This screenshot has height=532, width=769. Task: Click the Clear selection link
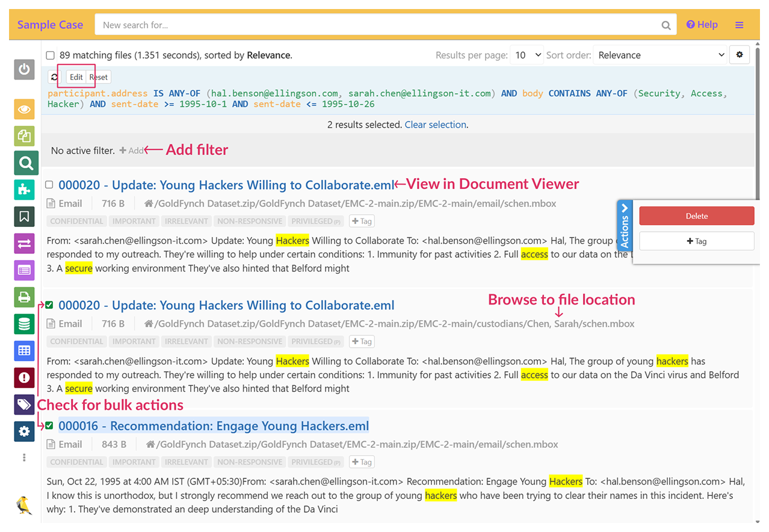pos(435,125)
